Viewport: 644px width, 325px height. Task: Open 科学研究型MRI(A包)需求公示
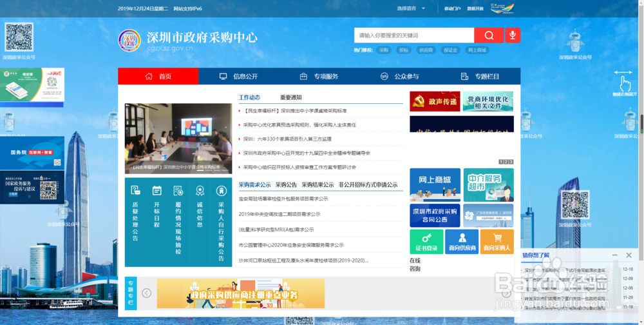[276, 230]
